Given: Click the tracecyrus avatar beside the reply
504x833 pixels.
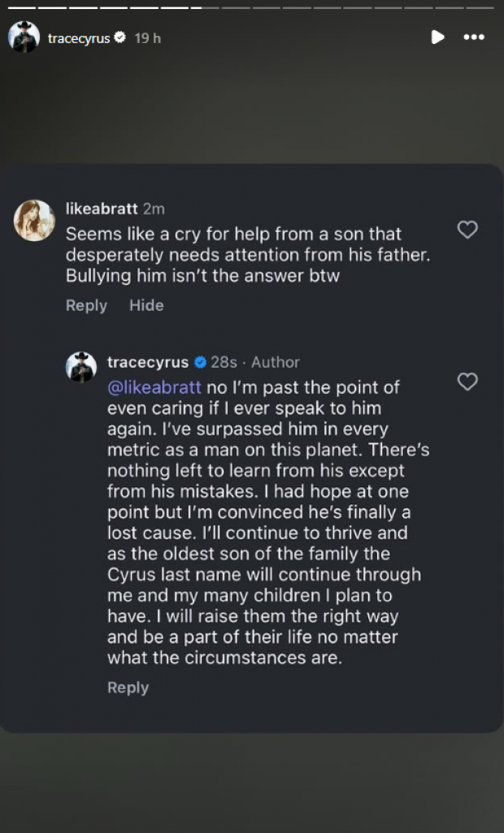Looking at the screenshot, I should (81, 367).
